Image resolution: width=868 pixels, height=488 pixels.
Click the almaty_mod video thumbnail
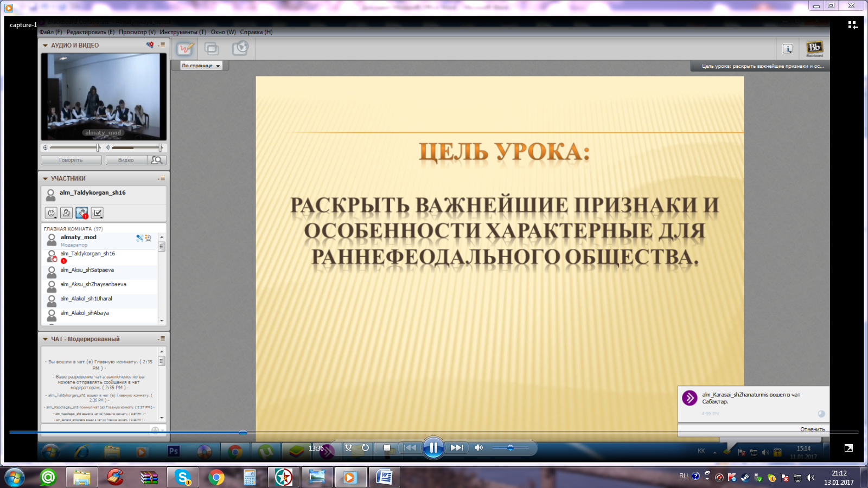(x=104, y=97)
